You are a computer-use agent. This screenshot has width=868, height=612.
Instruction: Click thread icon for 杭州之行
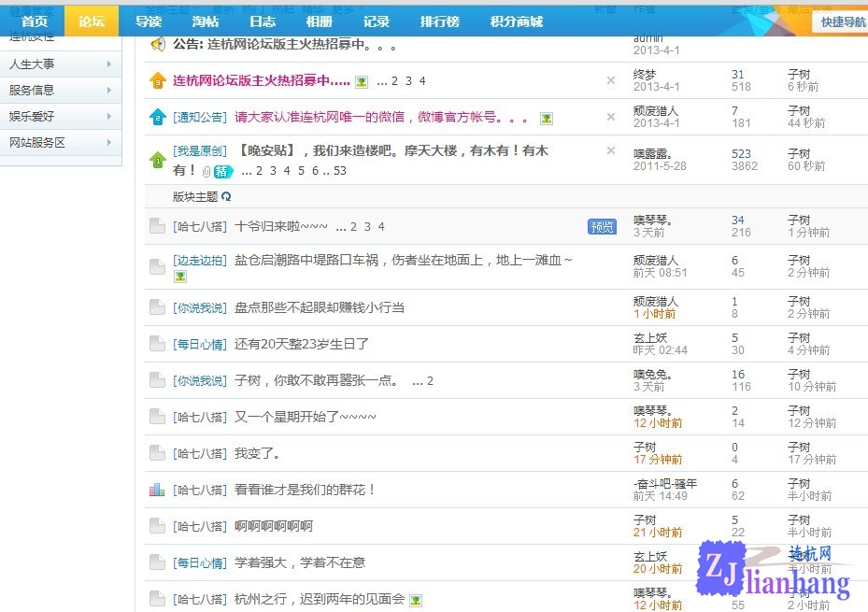(x=157, y=599)
